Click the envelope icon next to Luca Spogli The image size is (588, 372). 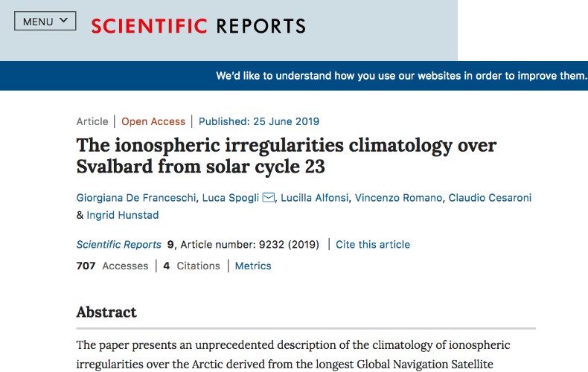(269, 197)
